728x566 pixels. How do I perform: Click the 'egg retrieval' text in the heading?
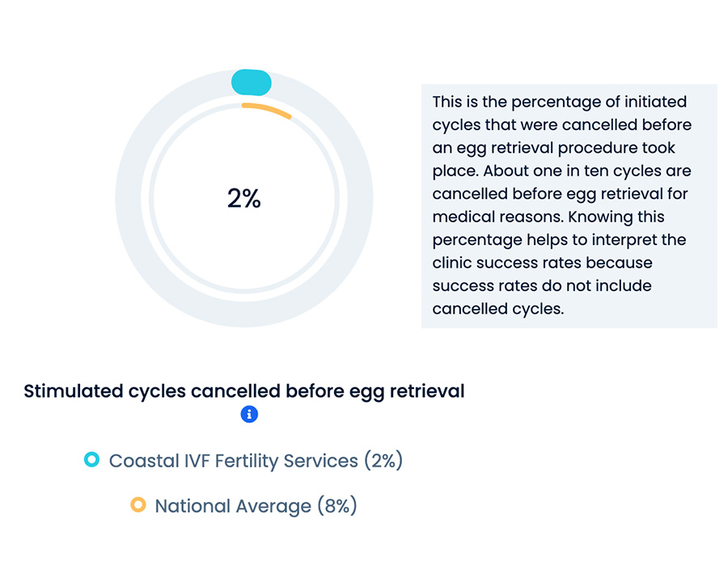coord(407,392)
